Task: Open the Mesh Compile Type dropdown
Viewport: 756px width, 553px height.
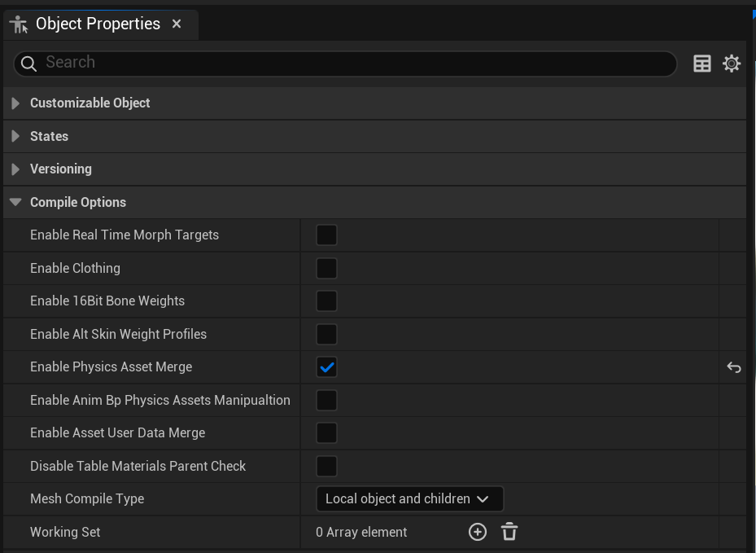Action: click(410, 498)
